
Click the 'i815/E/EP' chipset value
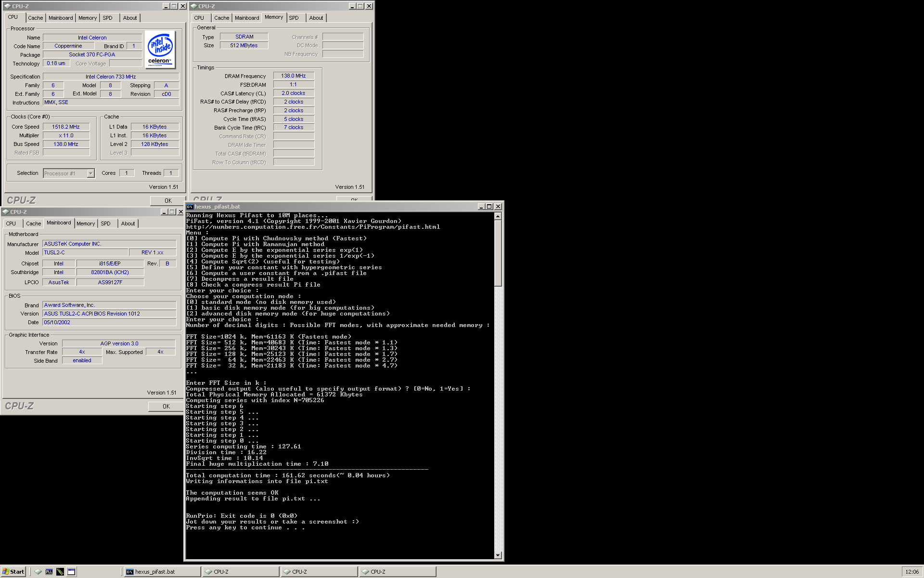coord(110,264)
